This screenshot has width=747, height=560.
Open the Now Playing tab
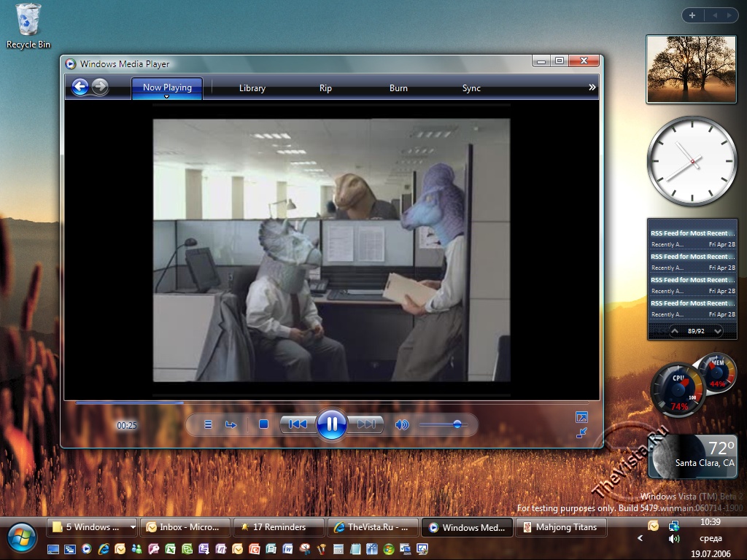167,87
